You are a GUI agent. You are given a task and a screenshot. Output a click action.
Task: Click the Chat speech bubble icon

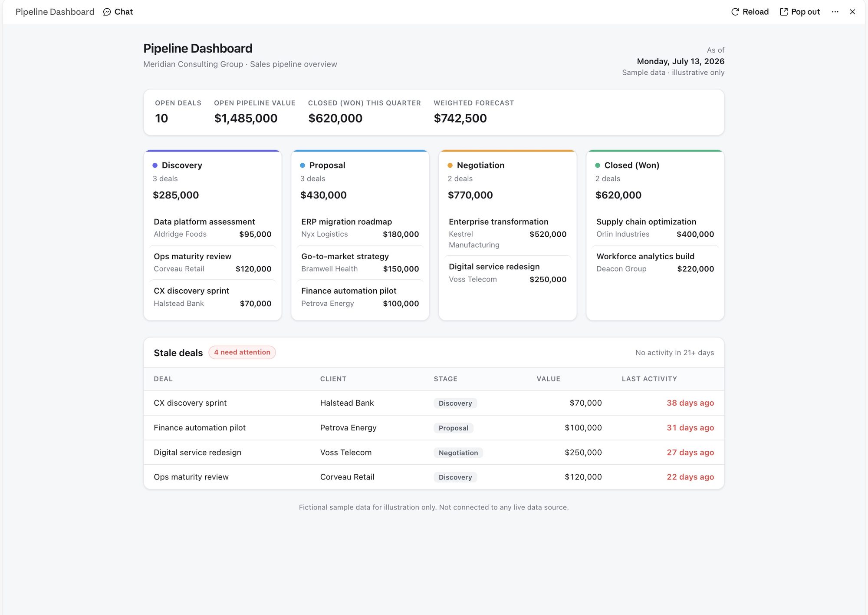107,12
